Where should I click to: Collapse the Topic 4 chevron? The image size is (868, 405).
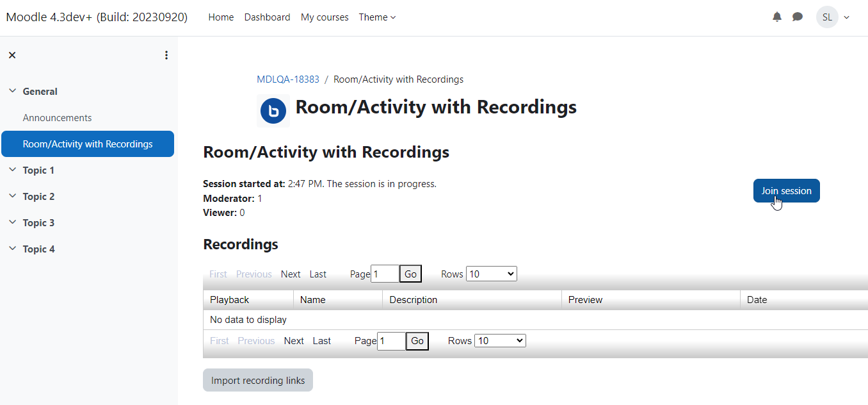pos(12,249)
